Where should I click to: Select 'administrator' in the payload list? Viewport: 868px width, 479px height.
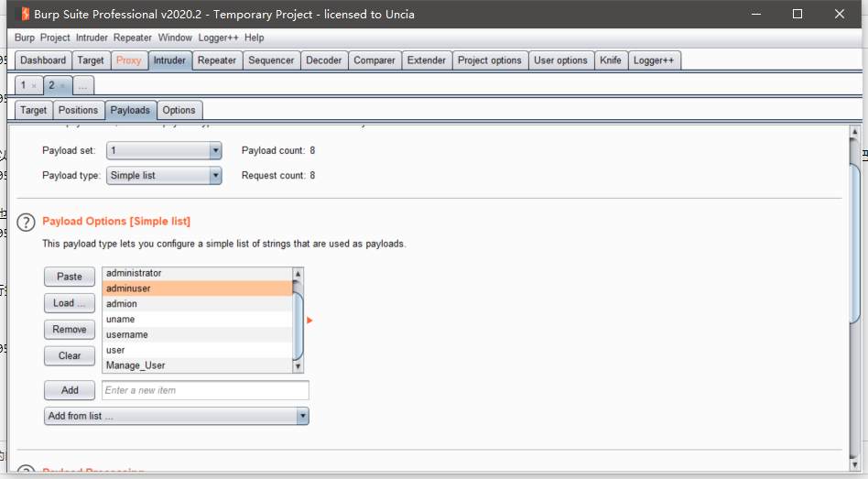pyautogui.click(x=198, y=273)
